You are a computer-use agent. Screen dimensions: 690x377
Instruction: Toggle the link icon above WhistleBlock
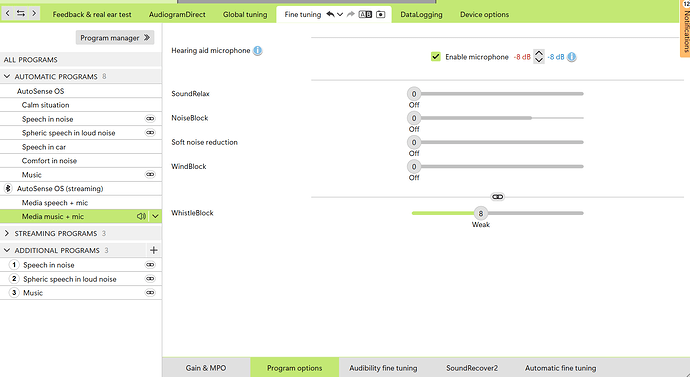(x=497, y=197)
